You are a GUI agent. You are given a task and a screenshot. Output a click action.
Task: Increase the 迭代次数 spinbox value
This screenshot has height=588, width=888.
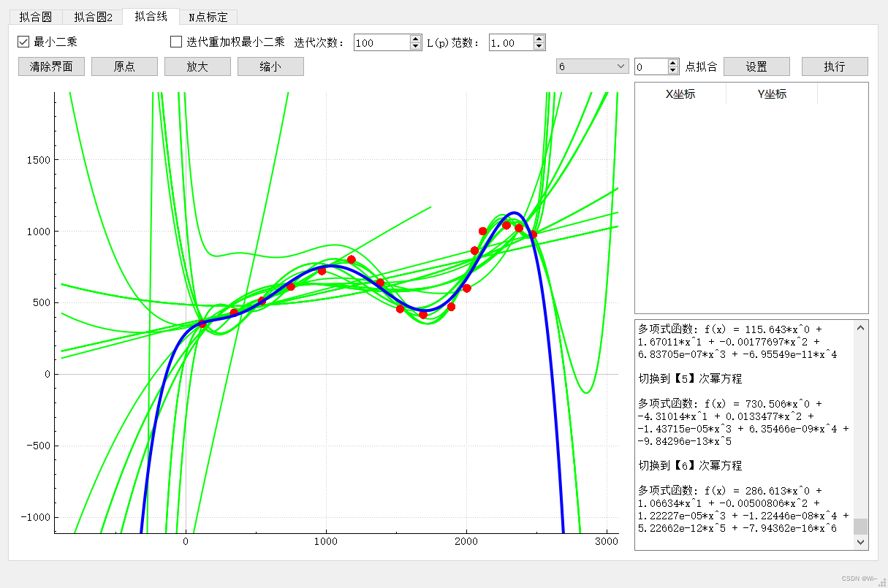tap(416, 39)
